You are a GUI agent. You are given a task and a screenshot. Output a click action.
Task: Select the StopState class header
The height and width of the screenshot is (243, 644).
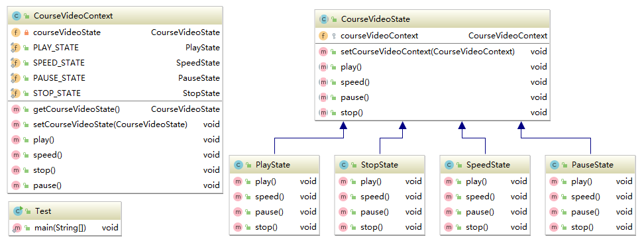(380, 165)
